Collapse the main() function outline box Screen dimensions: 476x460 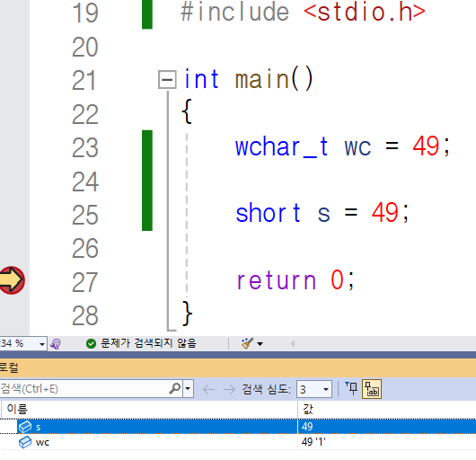point(167,80)
